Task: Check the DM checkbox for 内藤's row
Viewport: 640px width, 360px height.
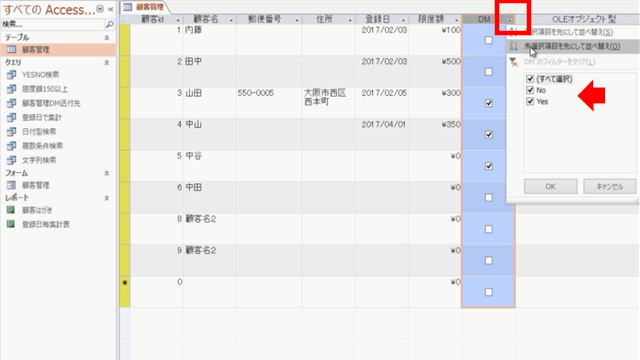Action: [489, 40]
